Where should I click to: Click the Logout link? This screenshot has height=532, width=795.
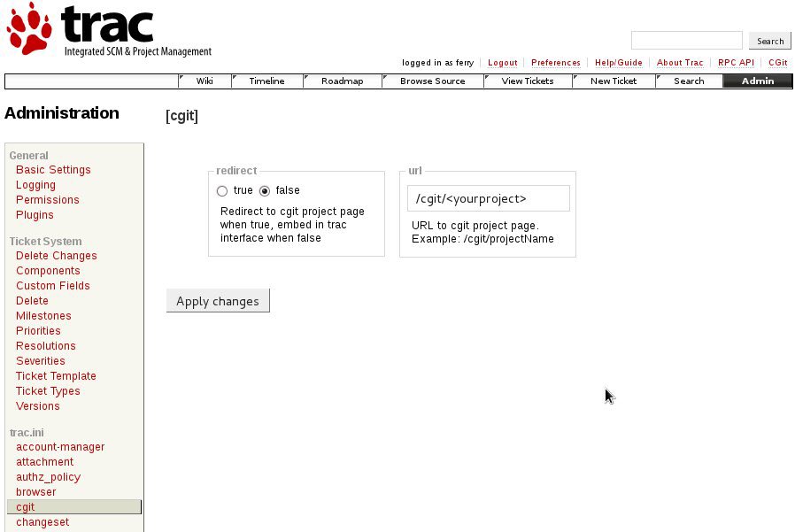(x=503, y=63)
